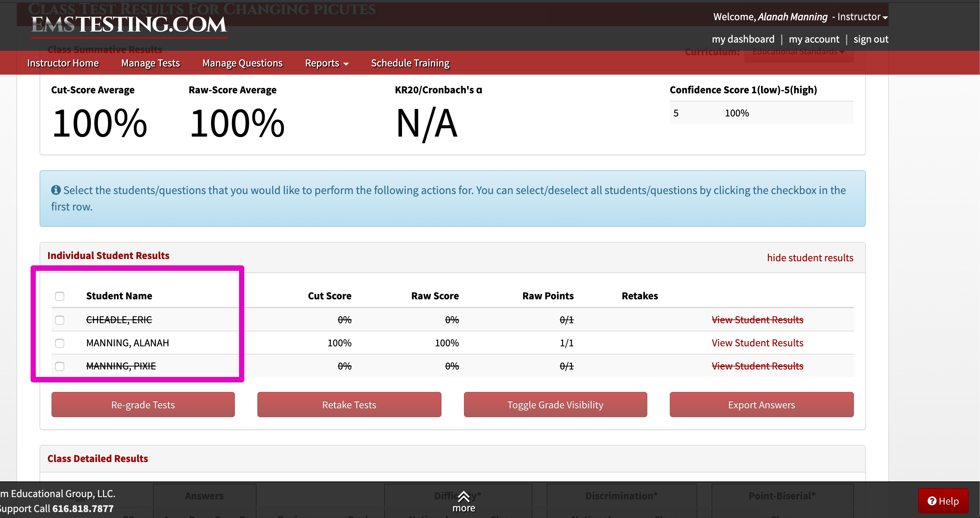
Task: Check the box for CHEADLE, ERIC
Action: (x=60, y=320)
